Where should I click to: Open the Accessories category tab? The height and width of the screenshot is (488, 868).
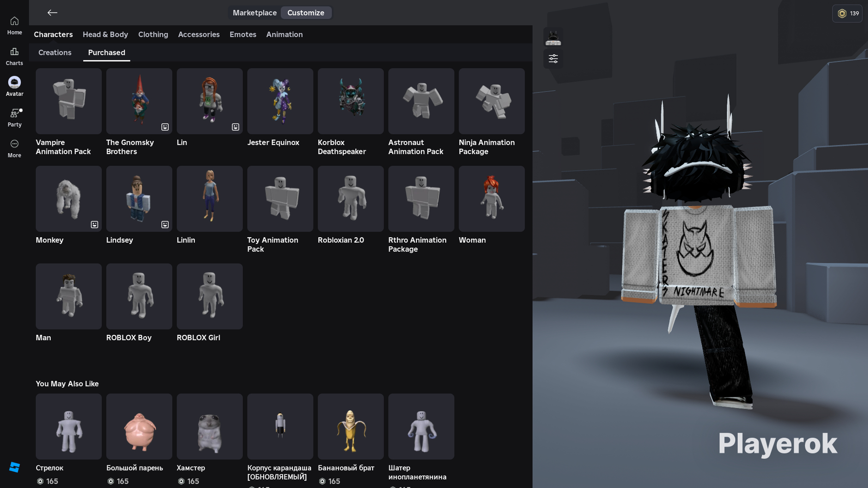199,34
